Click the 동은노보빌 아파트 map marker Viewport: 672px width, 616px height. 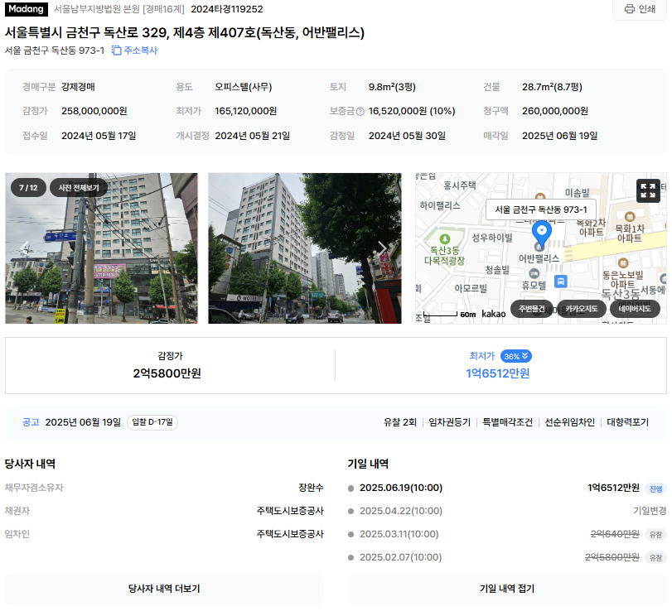coord(623,263)
